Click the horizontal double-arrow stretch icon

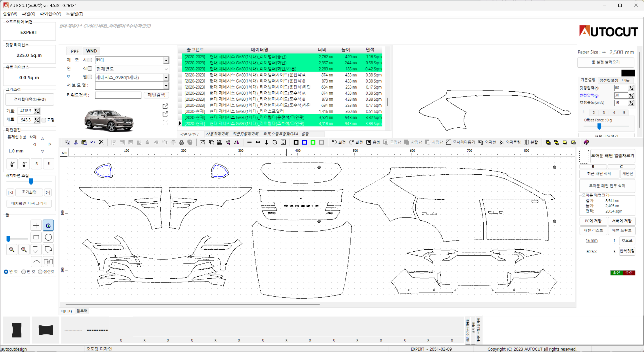258,142
